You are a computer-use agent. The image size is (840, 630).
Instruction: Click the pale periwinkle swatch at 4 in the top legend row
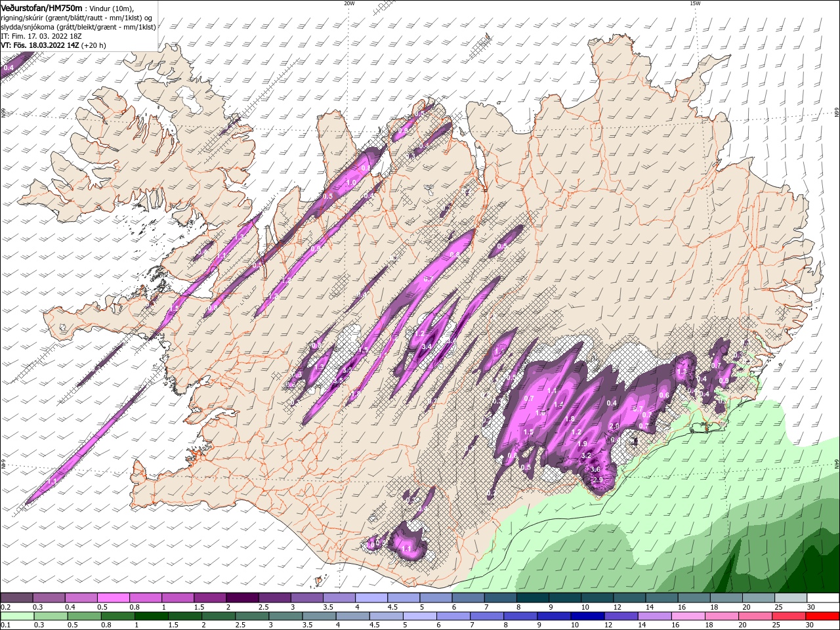coord(371,598)
